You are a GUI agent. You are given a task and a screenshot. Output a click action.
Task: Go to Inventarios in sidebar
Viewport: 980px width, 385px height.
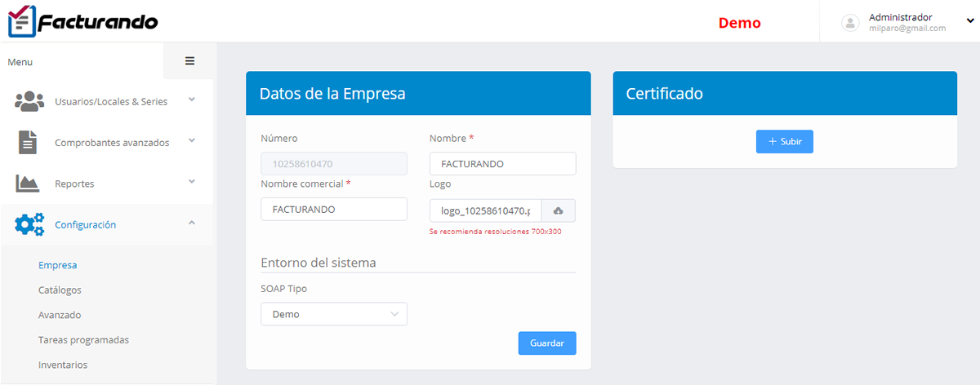click(x=63, y=365)
